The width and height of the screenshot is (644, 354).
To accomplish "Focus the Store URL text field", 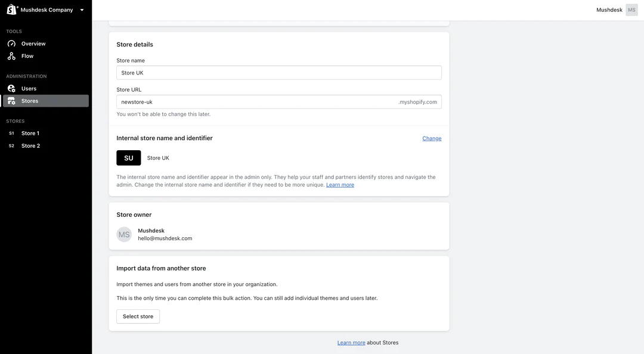I will 256,102.
